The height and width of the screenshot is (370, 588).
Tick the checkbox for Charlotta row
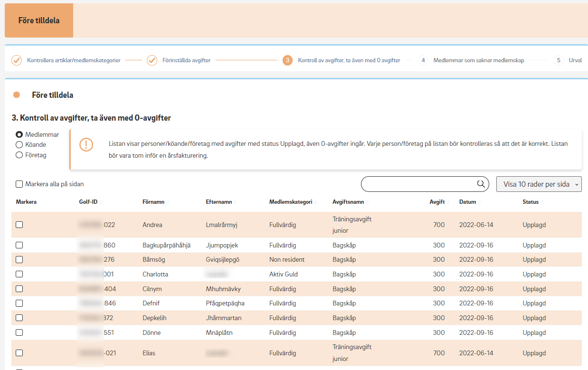(x=19, y=274)
